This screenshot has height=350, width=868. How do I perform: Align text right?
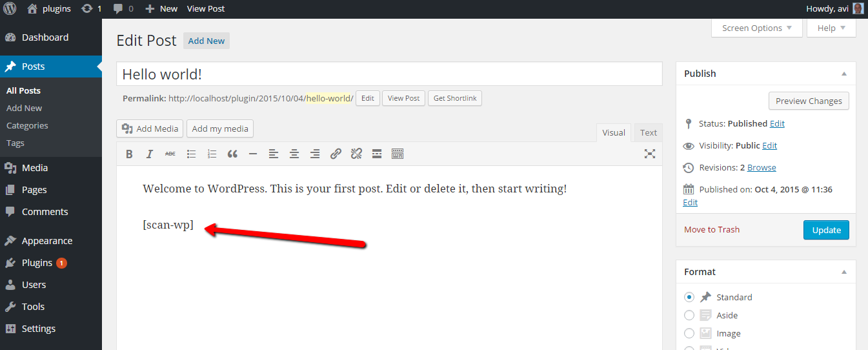click(315, 154)
